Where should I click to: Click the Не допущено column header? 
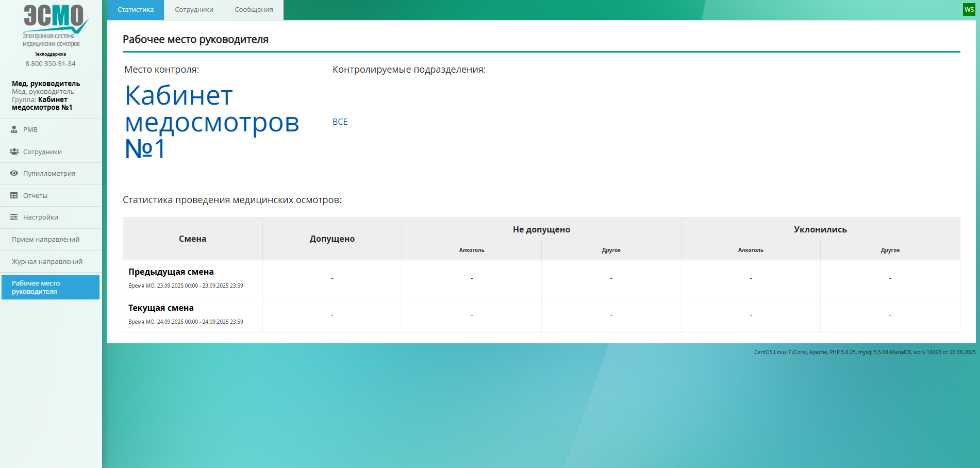[x=541, y=230]
